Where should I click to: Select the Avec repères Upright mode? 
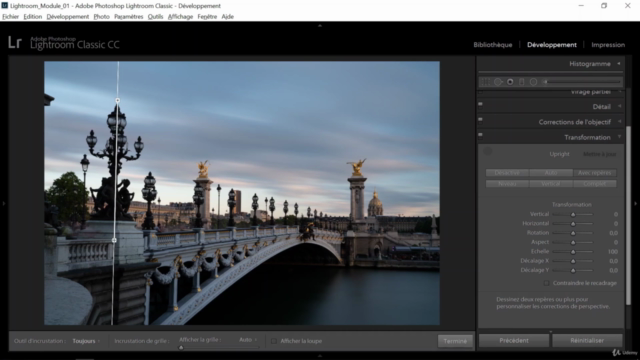coord(595,173)
